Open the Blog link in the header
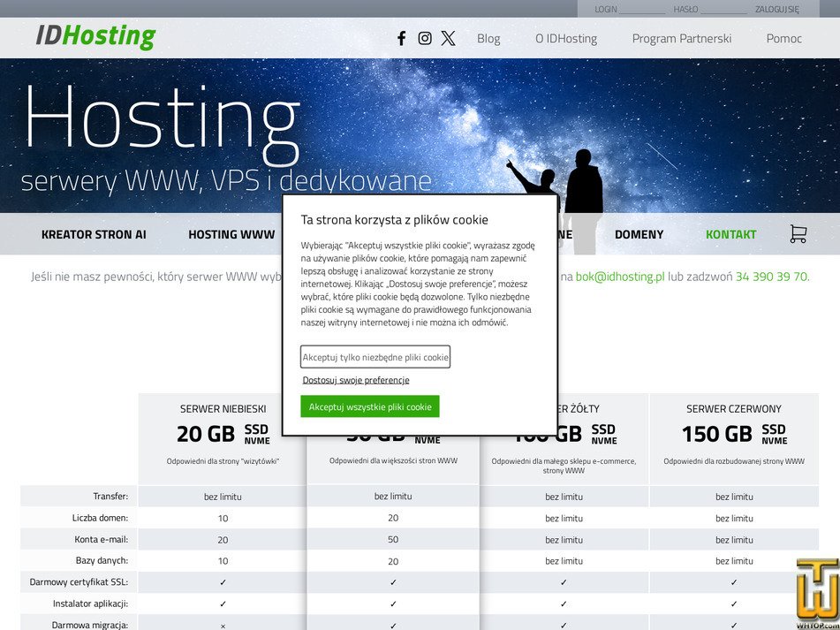840x630 pixels. (x=488, y=39)
